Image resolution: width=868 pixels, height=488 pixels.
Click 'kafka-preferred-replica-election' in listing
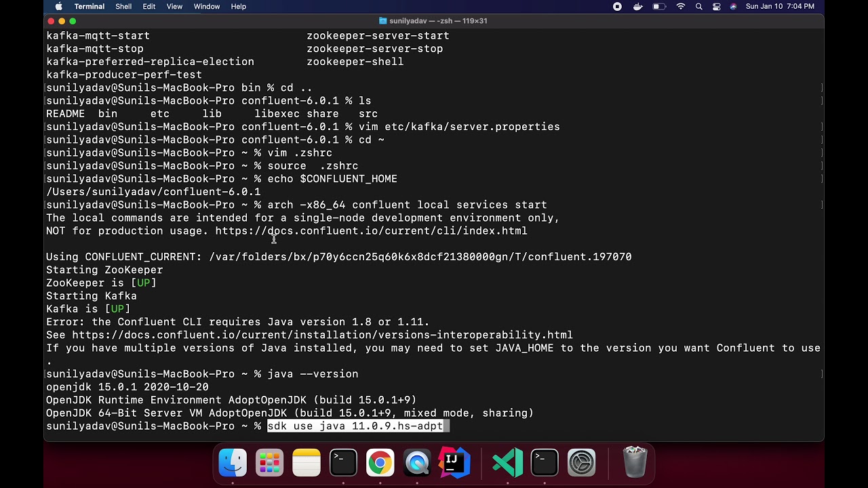point(151,62)
